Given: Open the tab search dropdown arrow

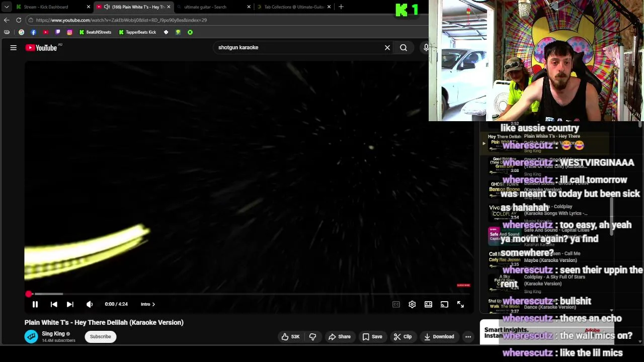Looking at the screenshot, I should (x=7, y=7).
